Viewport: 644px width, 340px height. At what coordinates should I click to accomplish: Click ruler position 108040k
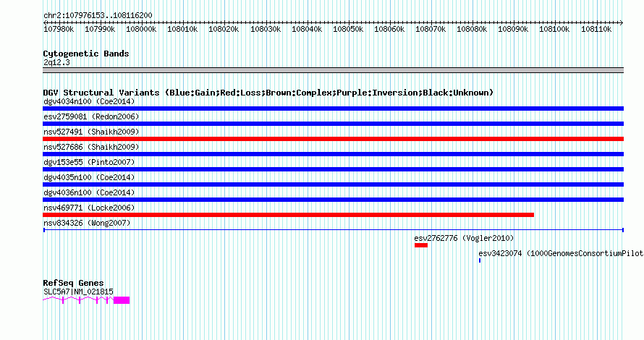[x=307, y=30]
